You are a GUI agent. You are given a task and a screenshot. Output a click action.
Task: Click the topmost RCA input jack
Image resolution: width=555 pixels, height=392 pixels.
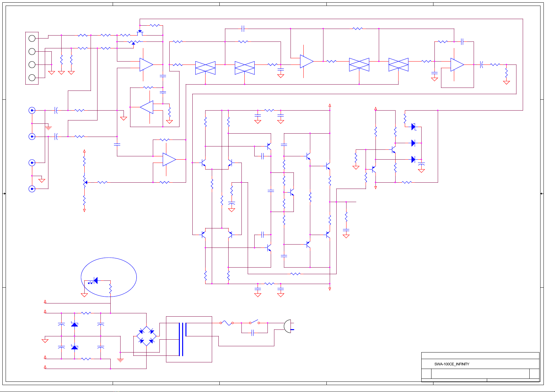click(x=32, y=110)
